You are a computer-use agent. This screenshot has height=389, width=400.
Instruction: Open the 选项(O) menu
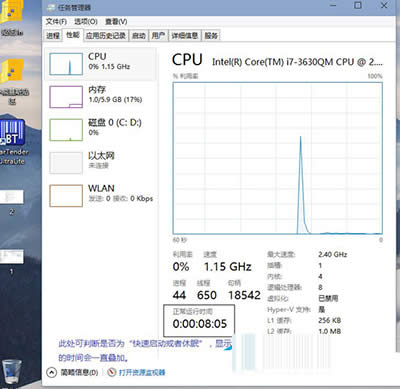point(86,22)
